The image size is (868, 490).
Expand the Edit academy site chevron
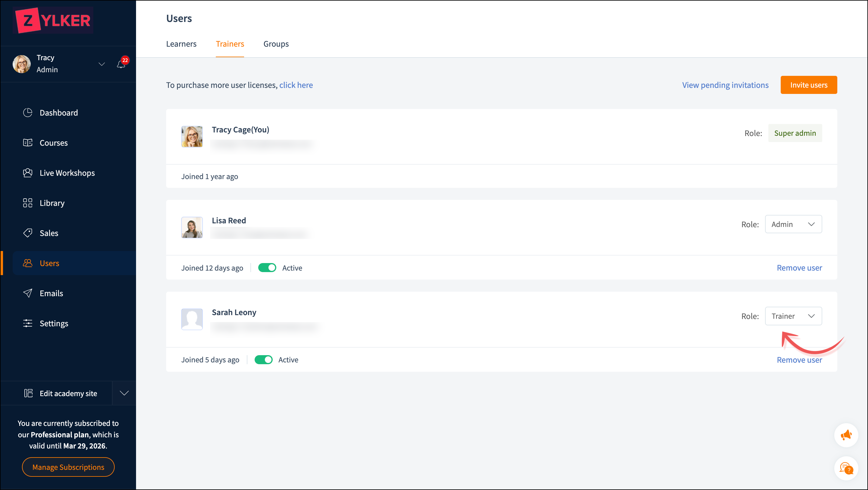(124, 393)
